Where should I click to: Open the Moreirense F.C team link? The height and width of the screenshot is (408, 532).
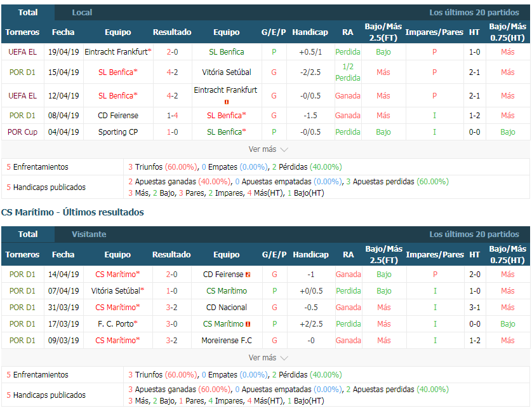(227, 341)
